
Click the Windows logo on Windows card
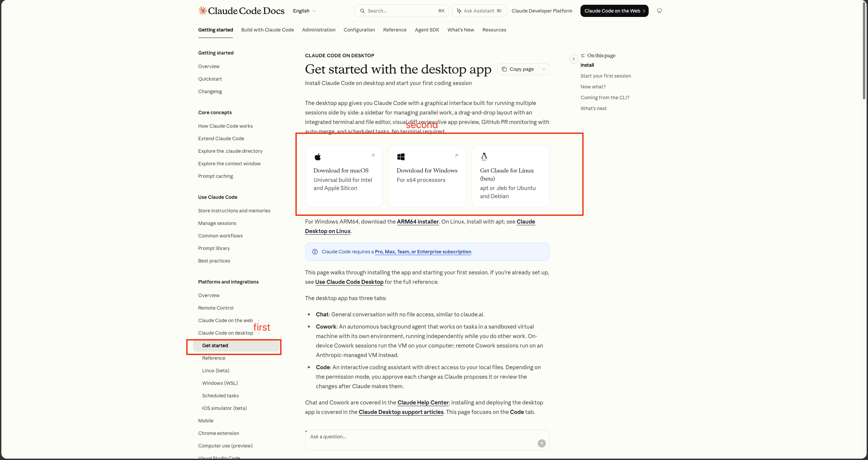[401, 156]
